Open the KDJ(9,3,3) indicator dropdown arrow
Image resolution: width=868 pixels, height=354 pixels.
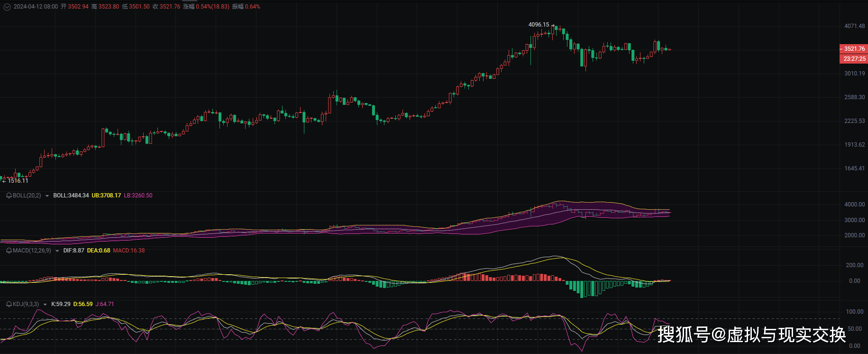click(x=46, y=305)
